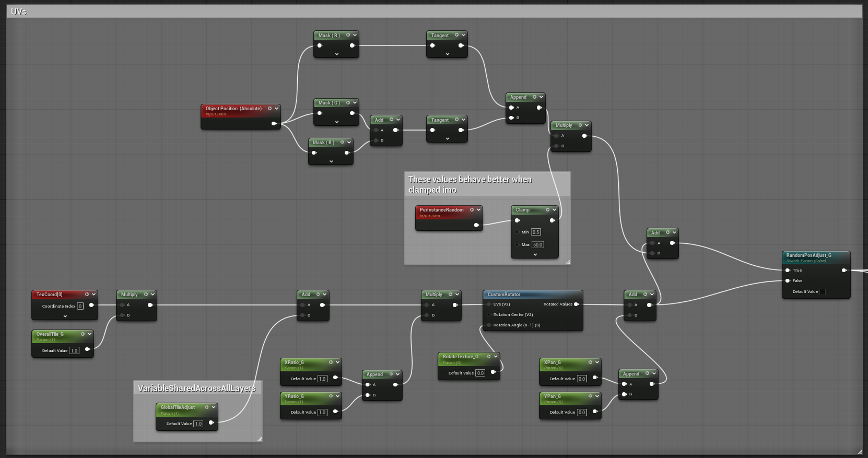The width and height of the screenshot is (868, 458).
Task: Click the Coordinate Index field on TexCoord[0]
Action: (80, 307)
